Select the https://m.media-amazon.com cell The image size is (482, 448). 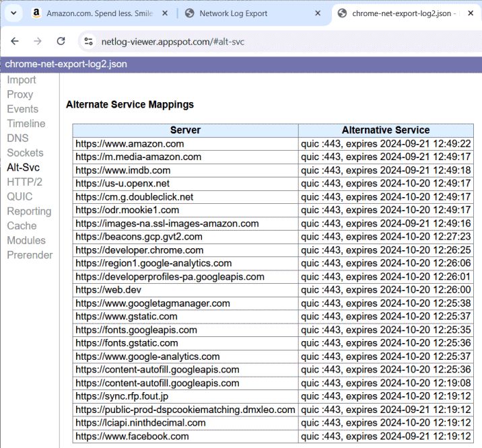click(x=185, y=157)
